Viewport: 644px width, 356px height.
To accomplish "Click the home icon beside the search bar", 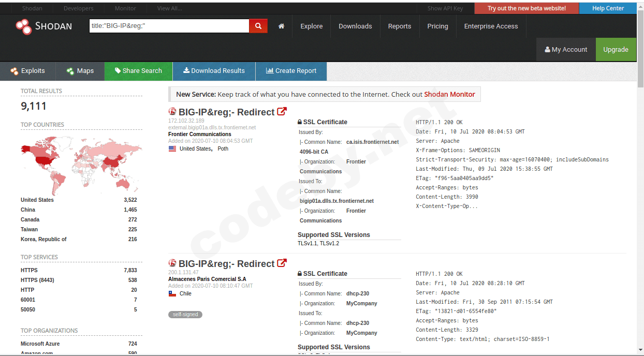I will pos(281,25).
